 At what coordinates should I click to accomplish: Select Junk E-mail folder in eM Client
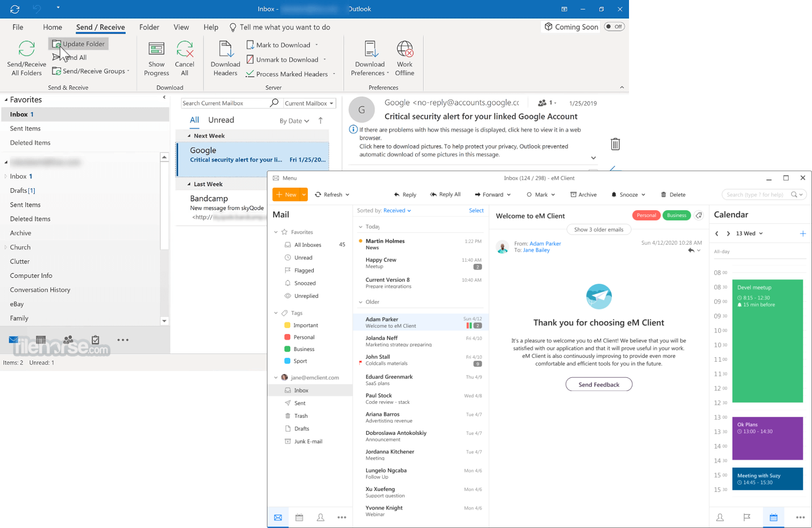308,441
